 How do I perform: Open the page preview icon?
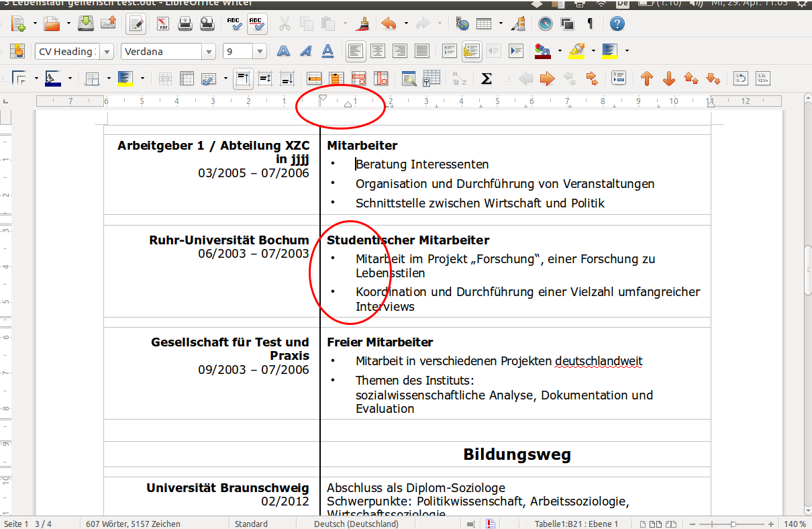pos(207,24)
